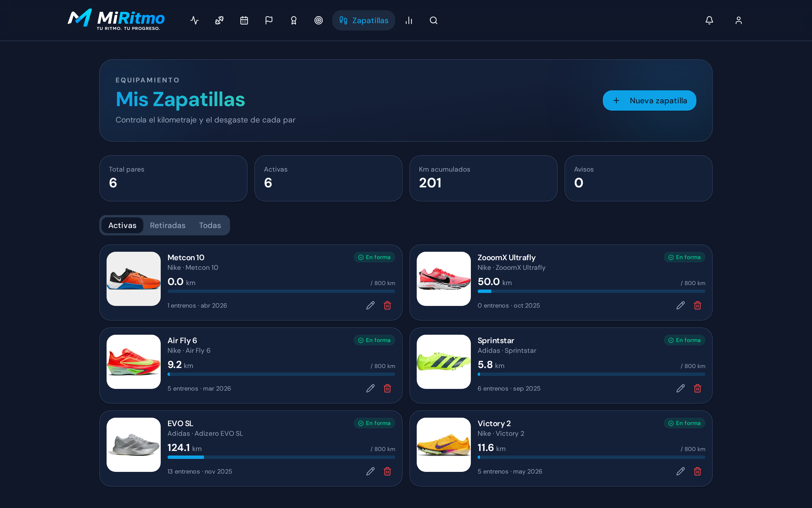Screen dimensions: 812x508
Task: Open the target goals icon in navbar
Action: point(319,21)
